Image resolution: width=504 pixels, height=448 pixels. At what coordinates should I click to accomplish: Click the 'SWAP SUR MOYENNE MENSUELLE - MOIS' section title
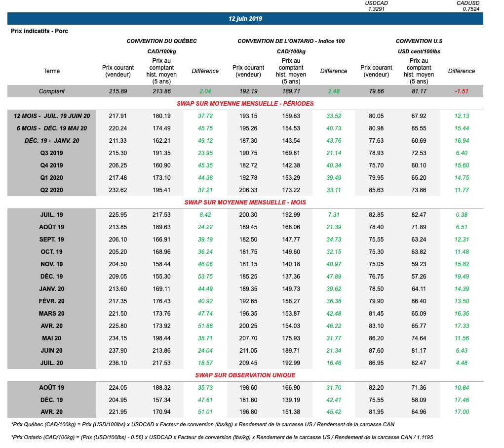[x=245, y=203]
